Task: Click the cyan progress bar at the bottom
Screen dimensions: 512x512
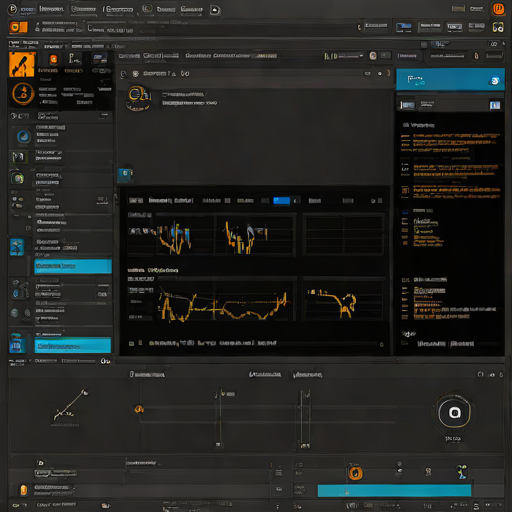Action: click(x=394, y=491)
